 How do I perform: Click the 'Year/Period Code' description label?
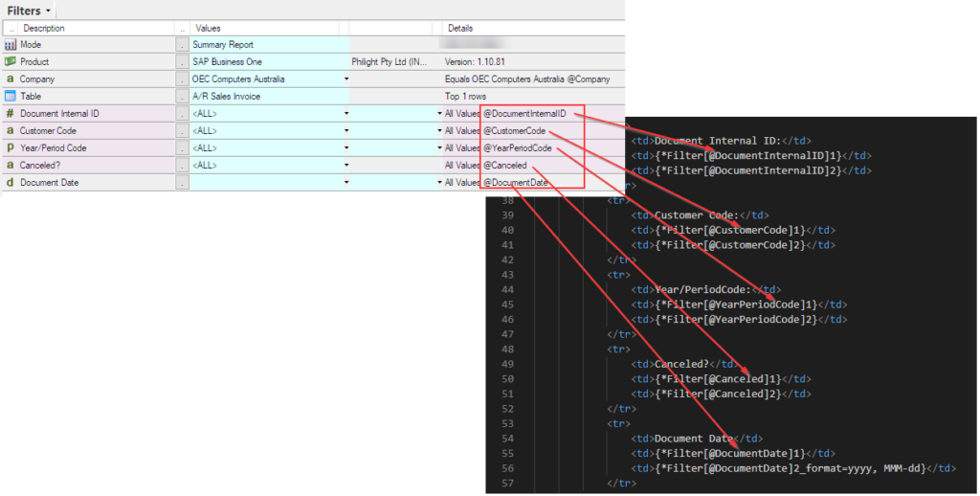(54, 147)
